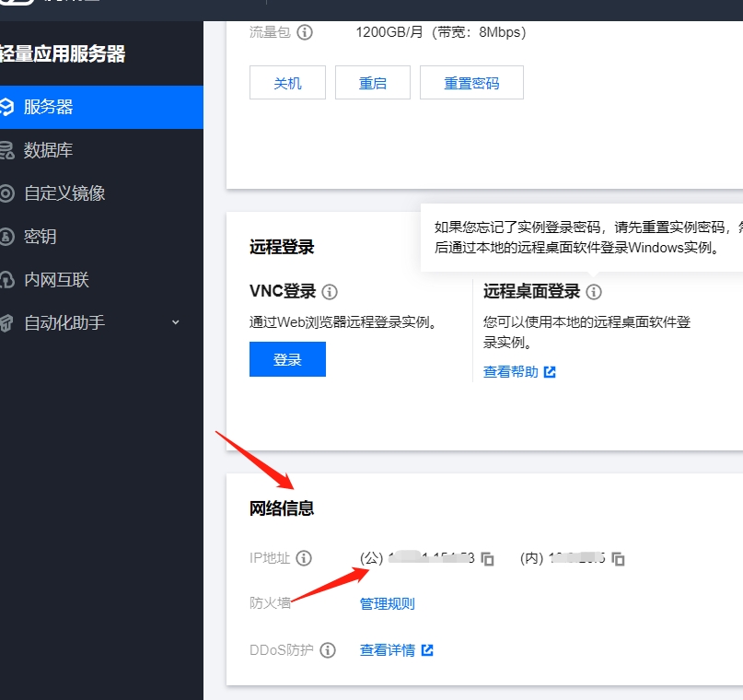Click the info icon beside 远程桌面登录

[594, 292]
